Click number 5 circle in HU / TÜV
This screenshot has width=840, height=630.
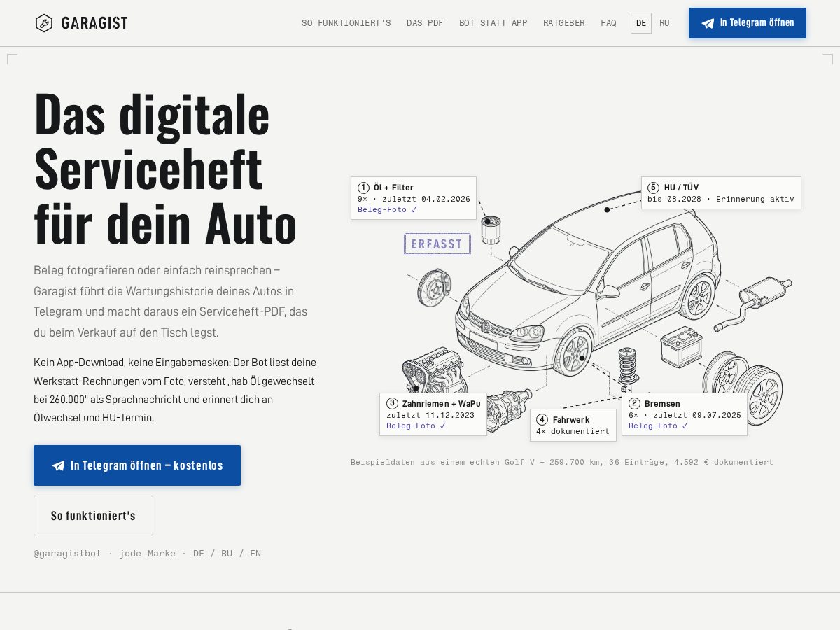pyautogui.click(x=653, y=188)
